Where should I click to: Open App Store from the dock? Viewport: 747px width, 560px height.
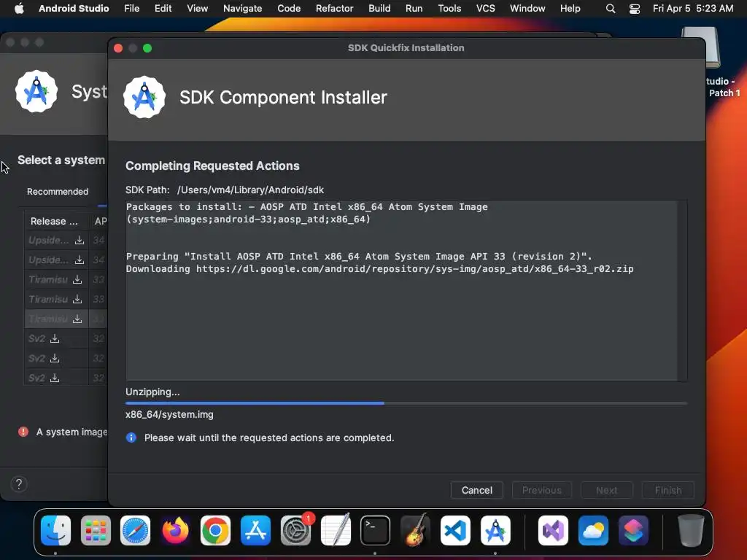tap(255, 530)
